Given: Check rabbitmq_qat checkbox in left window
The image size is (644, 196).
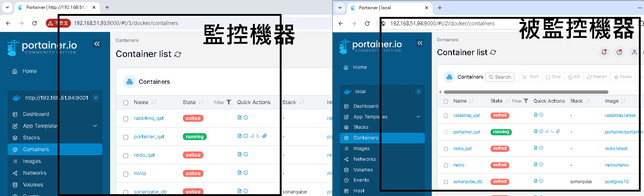Looking at the screenshot, I should pyautogui.click(x=126, y=119).
